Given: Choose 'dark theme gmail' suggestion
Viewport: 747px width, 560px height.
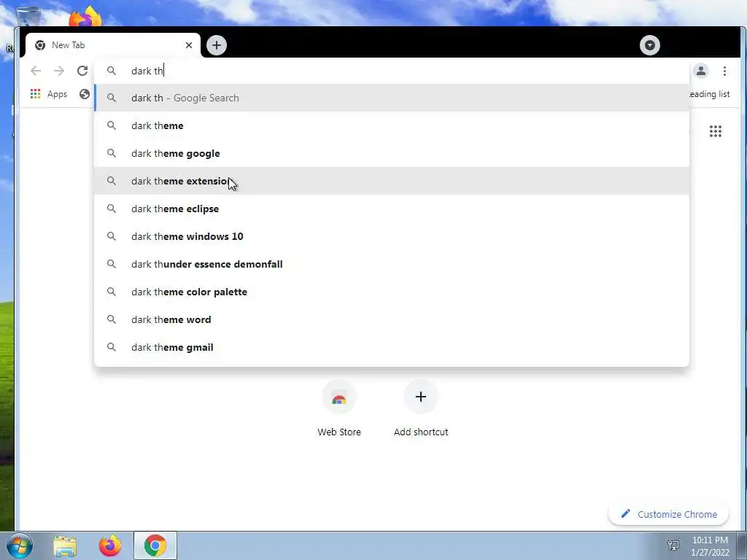Looking at the screenshot, I should pyautogui.click(x=392, y=347).
